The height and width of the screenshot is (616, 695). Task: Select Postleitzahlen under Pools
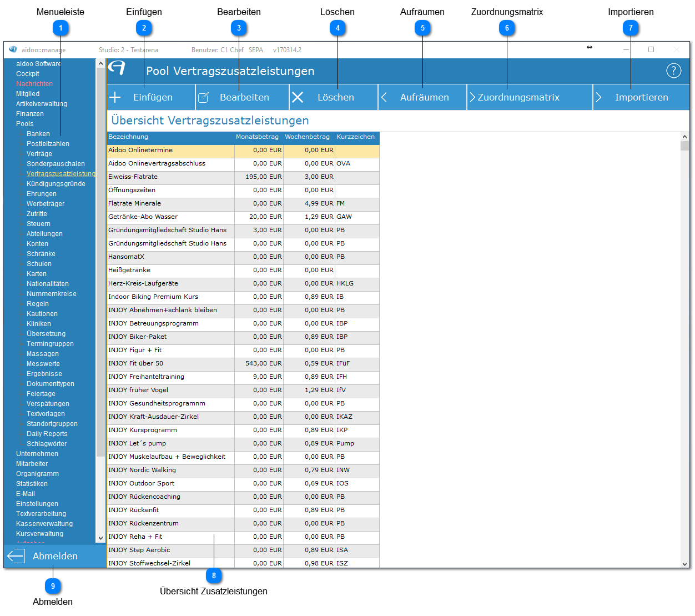pyautogui.click(x=48, y=144)
